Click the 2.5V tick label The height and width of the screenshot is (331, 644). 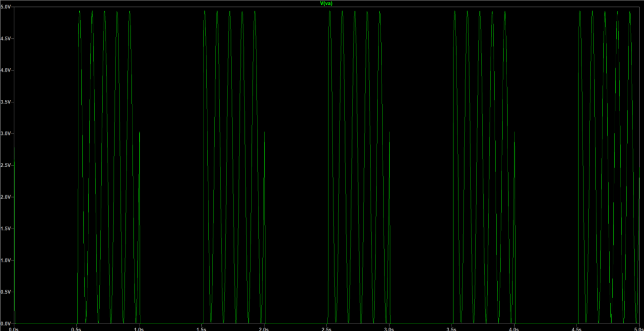click(7, 166)
